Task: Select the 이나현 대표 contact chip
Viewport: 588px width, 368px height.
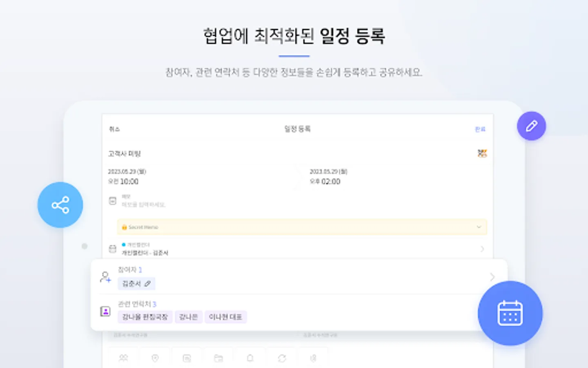Action: coord(225,317)
